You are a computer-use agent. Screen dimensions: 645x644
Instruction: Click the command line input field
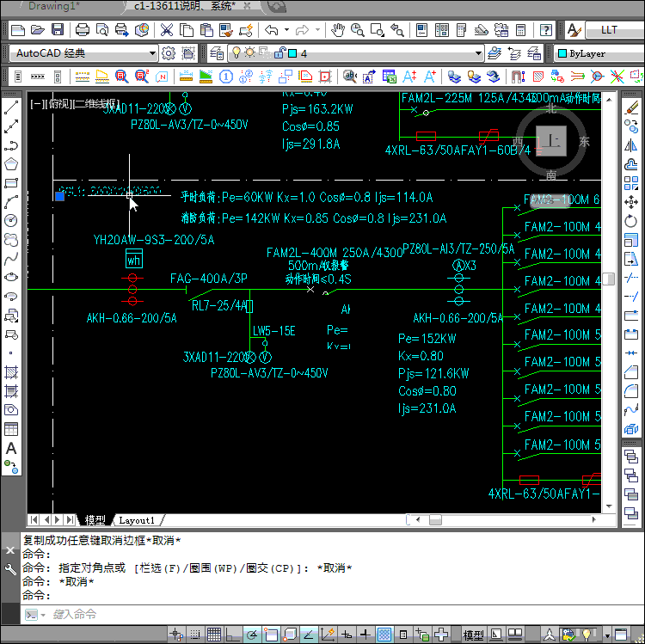(x=258, y=614)
